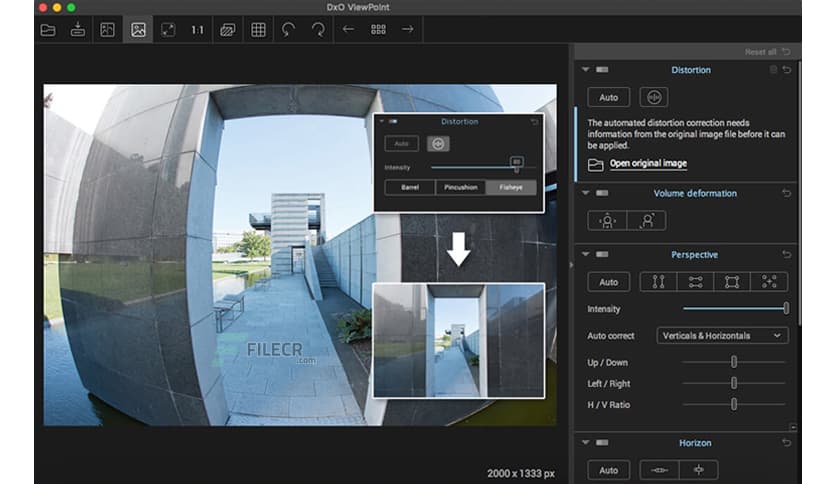
Task: Collapse the Perspective section
Action: (x=585, y=254)
